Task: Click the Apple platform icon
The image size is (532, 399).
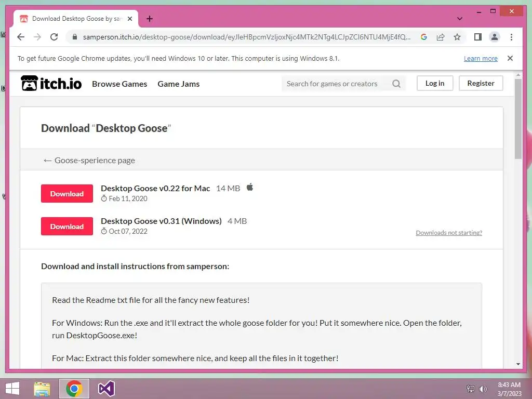Action: pos(250,187)
